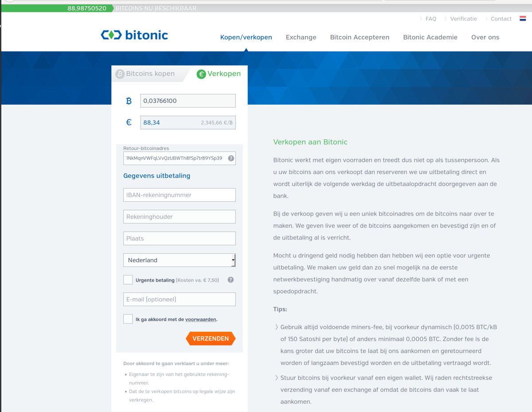Open the Nederland country dropdown
The width and height of the screenshot is (532, 412).
click(x=179, y=260)
